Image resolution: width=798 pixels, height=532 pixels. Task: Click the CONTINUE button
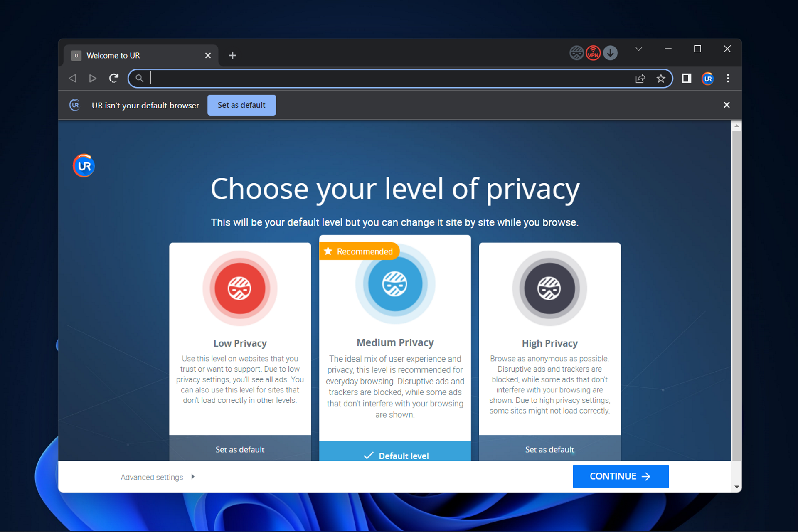(x=621, y=476)
